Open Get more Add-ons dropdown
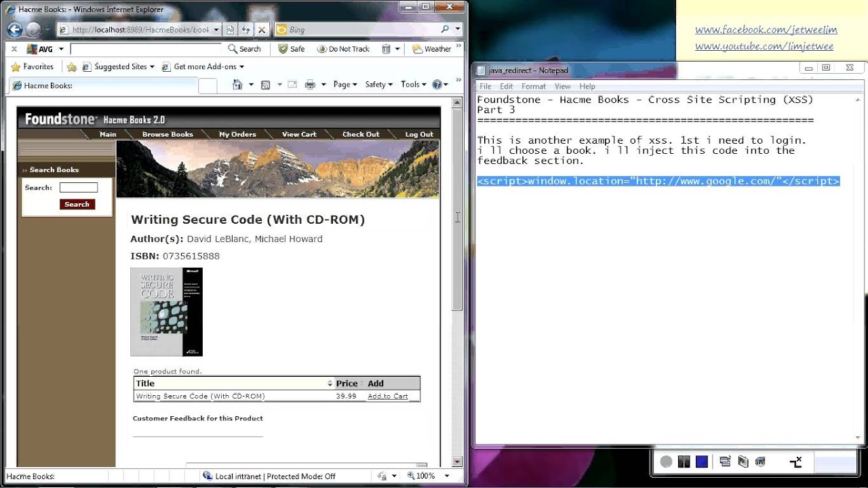The width and height of the screenshot is (868, 488). click(241, 67)
